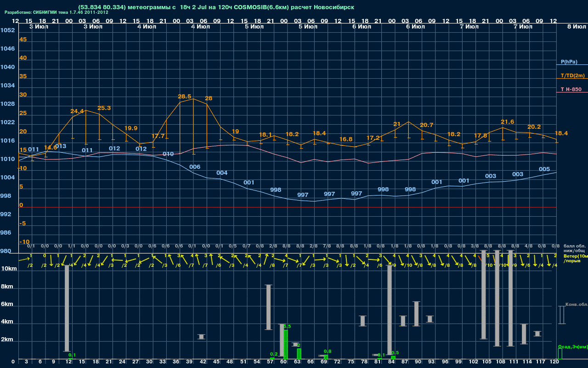Click the T H-850 legend label
This screenshot has width=588, height=368.
tap(571, 89)
